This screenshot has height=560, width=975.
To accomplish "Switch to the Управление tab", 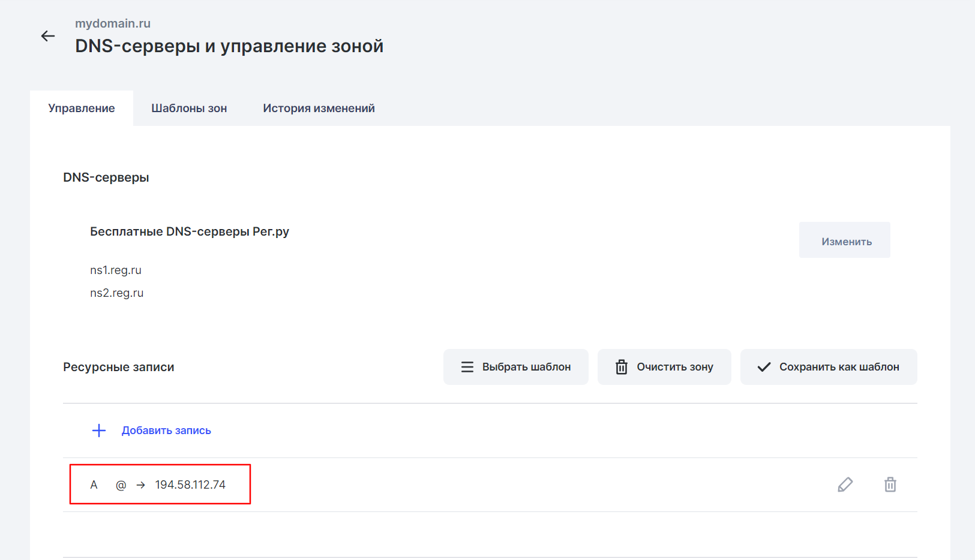I will (x=82, y=109).
